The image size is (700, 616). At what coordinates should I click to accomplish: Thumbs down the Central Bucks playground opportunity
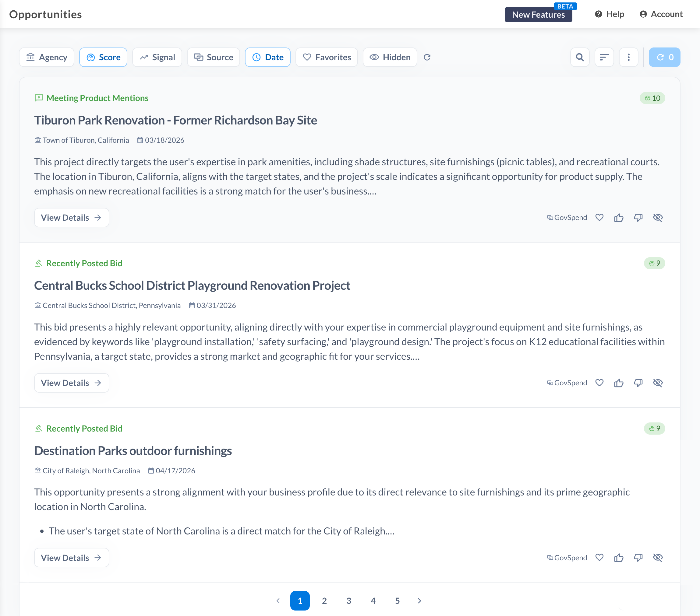[638, 383]
